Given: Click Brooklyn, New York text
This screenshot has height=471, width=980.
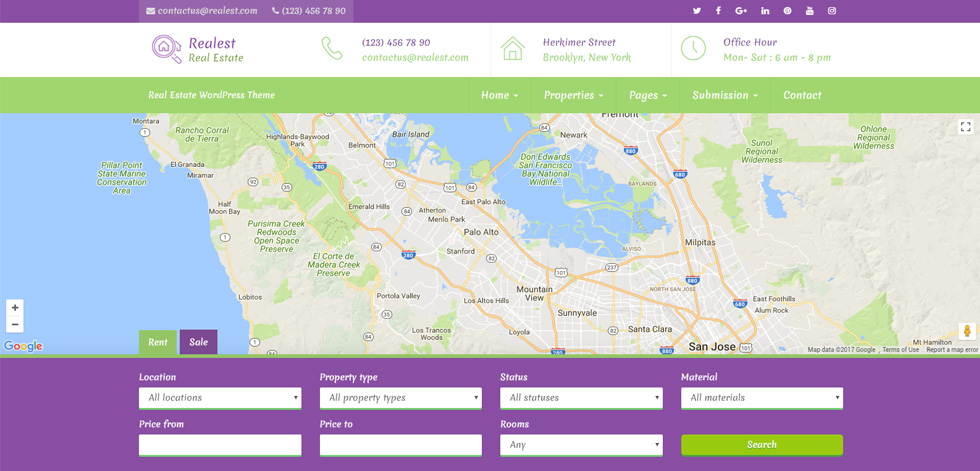Looking at the screenshot, I should 587,57.
